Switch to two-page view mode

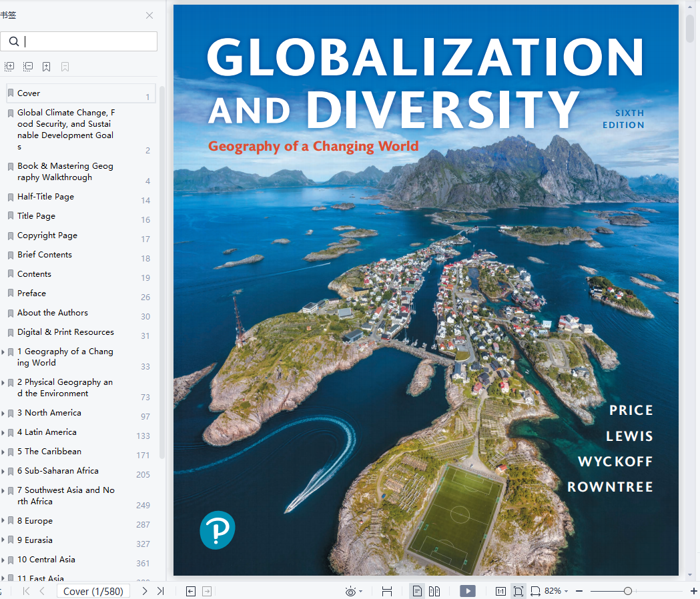coord(434,592)
